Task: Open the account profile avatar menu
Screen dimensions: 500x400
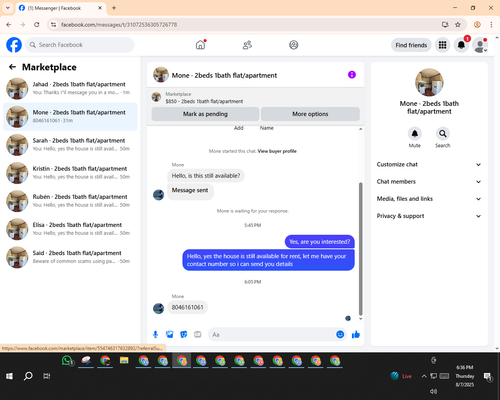Action: click(x=480, y=45)
